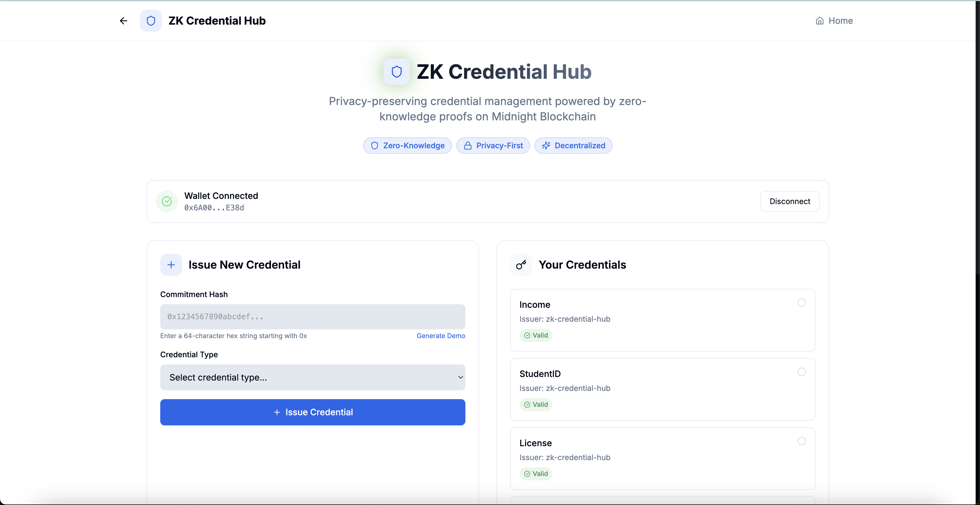Screen dimensions: 980x505
Task: Open the Home navigation item
Action: pyautogui.click(x=834, y=21)
